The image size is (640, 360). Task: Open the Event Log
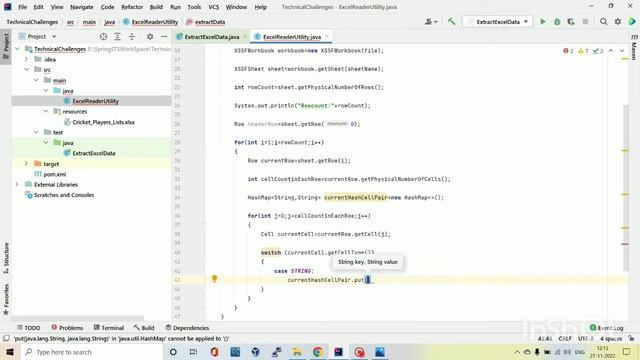[x=607, y=328]
